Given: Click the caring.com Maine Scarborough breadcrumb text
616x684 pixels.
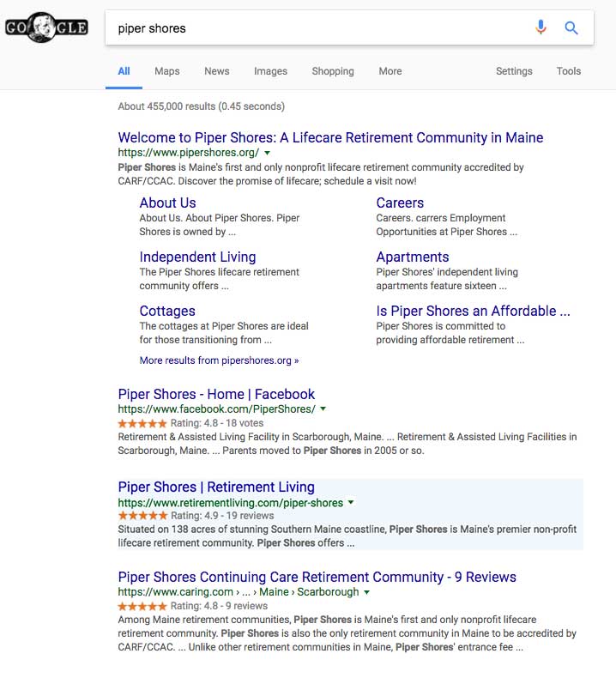Looking at the screenshot, I should [239, 592].
